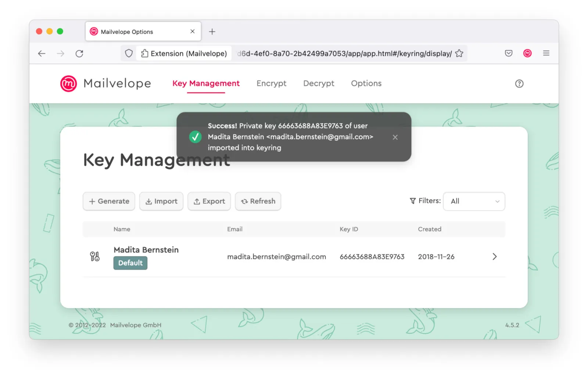Reload the current page
Screen dimensions: 588x378
click(79, 54)
